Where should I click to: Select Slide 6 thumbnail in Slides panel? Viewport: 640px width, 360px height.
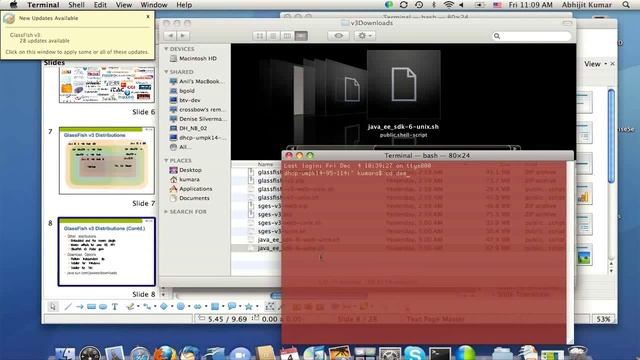pos(107,85)
